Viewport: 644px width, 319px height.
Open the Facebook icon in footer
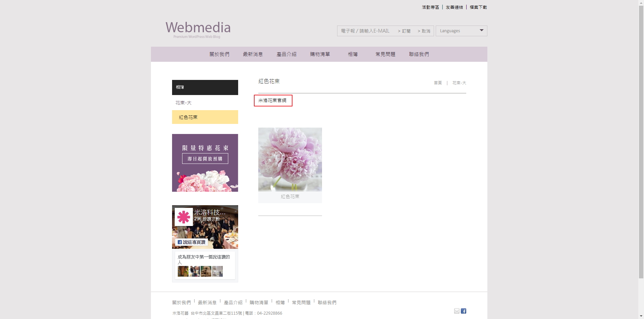pos(464,311)
